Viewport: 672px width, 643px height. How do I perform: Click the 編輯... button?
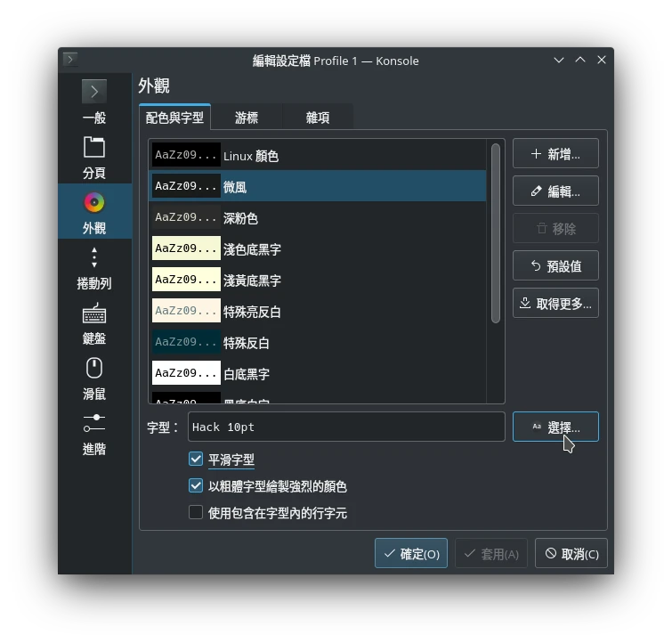[x=555, y=191]
